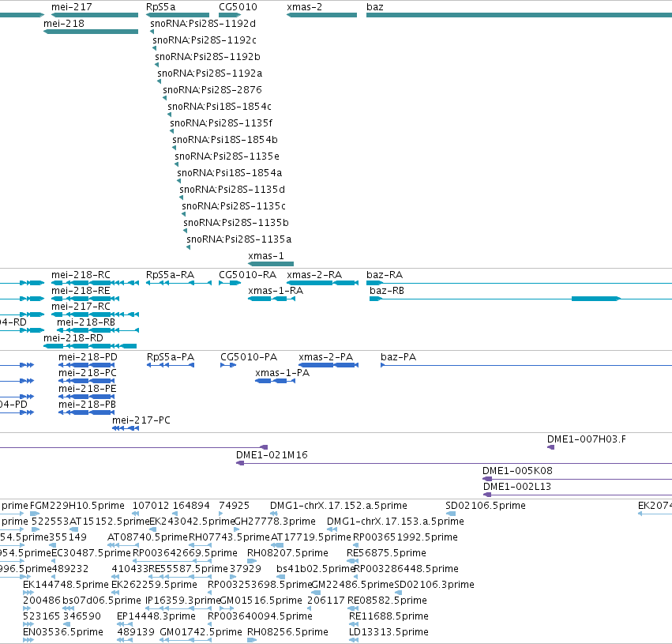
Task: Select the xmas-1-PA protein
Action: pos(275,381)
